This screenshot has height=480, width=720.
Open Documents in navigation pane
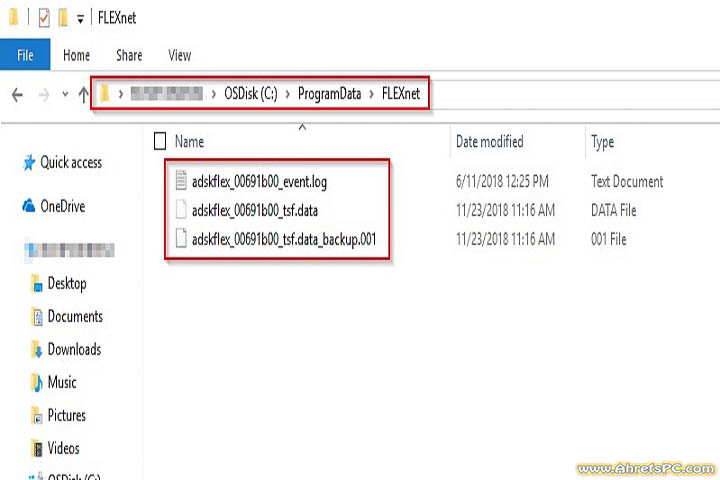pyautogui.click(x=75, y=316)
